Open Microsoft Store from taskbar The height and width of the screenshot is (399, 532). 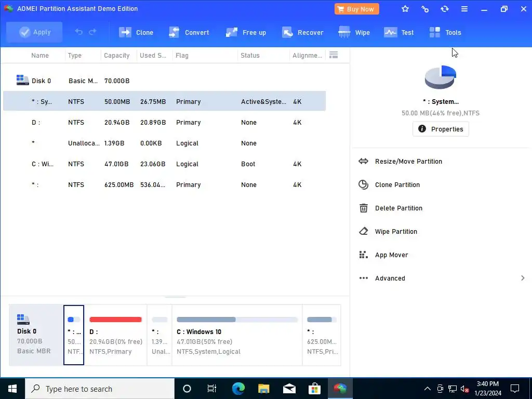coord(314,389)
